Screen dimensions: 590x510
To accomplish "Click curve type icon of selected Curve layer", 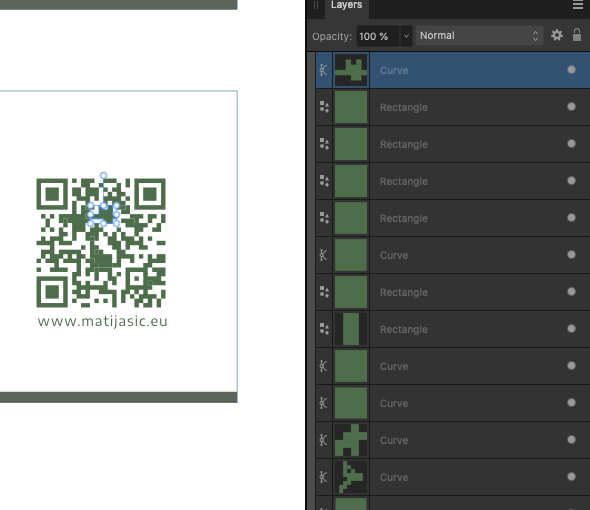I will (x=324, y=70).
